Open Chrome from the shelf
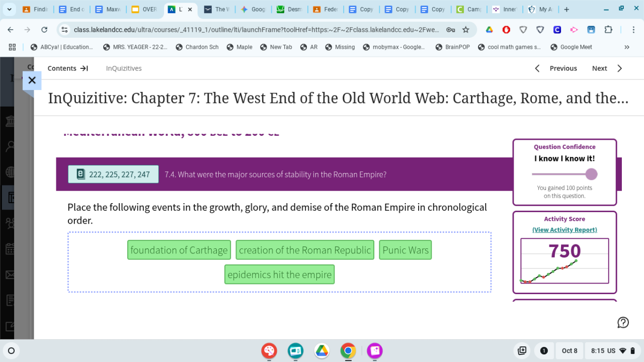 tap(348, 350)
